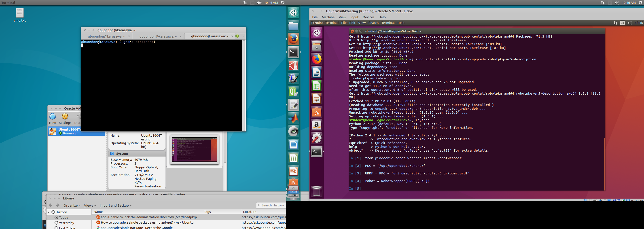Open text editor notepad icon in host dock

pos(294,105)
